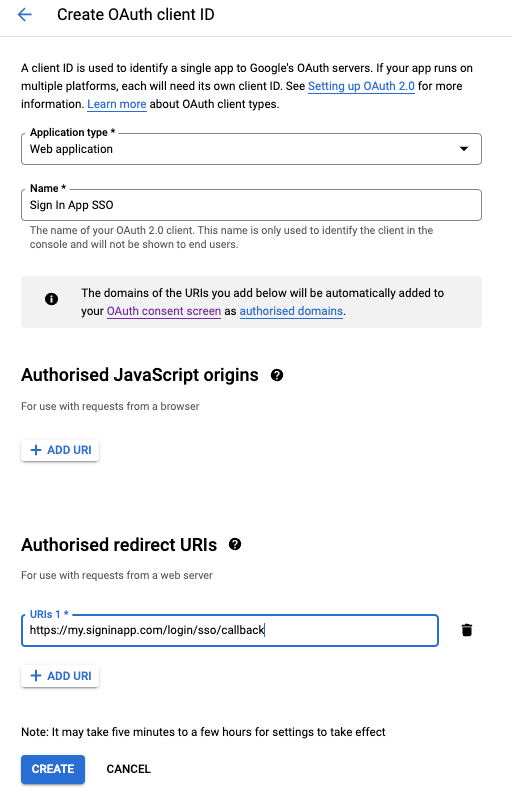The image size is (512, 806).
Task: Open the OAuth consent screen link
Action: point(164,311)
